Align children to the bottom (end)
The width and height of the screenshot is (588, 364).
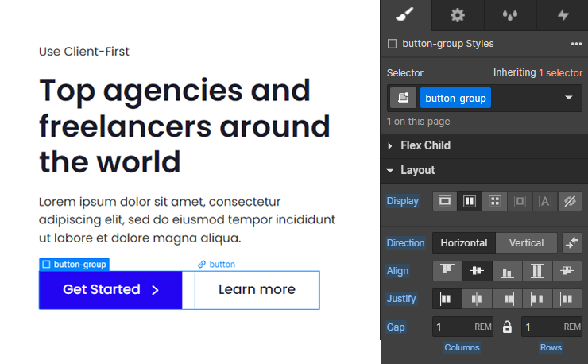pos(507,271)
